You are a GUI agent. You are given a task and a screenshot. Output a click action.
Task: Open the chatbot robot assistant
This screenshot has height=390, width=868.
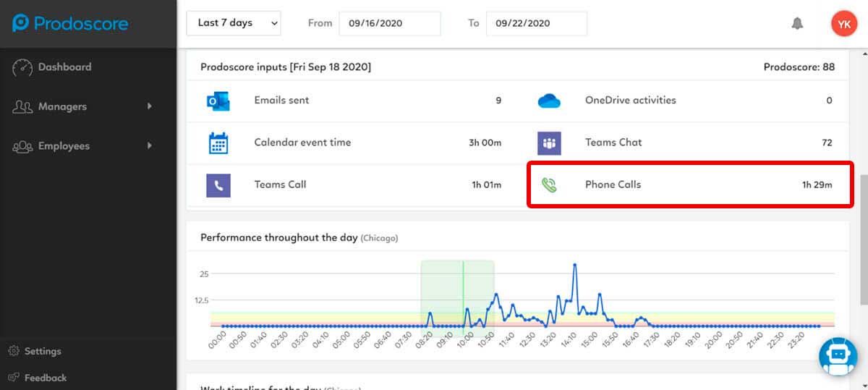838,356
